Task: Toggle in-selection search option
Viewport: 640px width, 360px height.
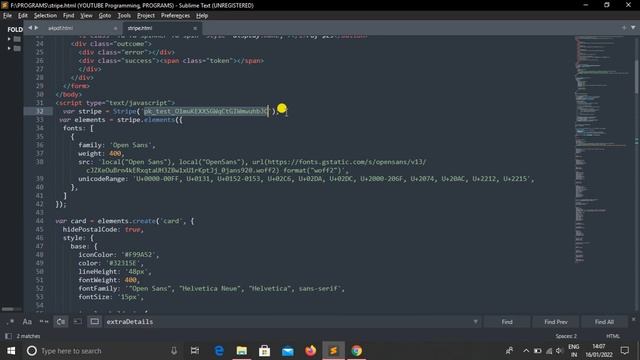Action: (x=78, y=322)
